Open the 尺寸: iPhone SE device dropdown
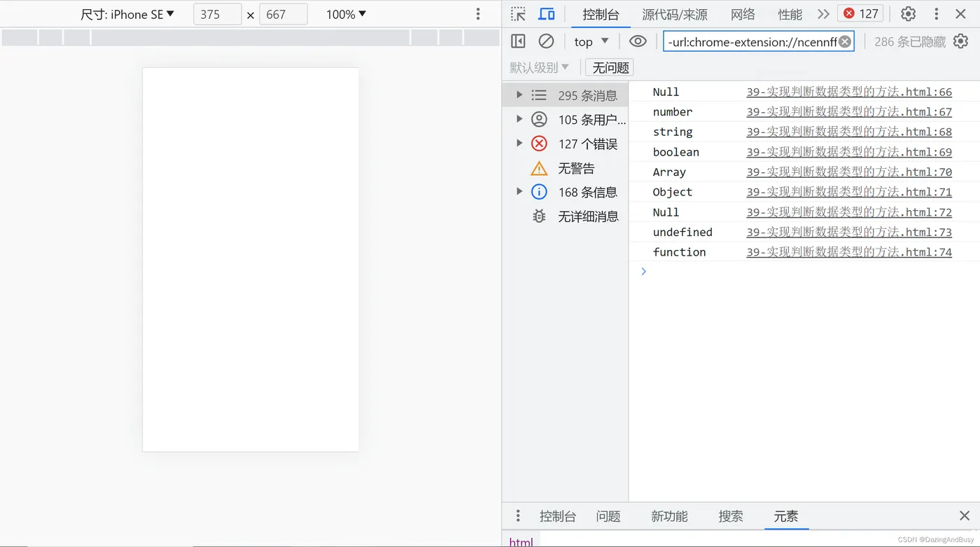980x547 pixels. [x=127, y=14]
